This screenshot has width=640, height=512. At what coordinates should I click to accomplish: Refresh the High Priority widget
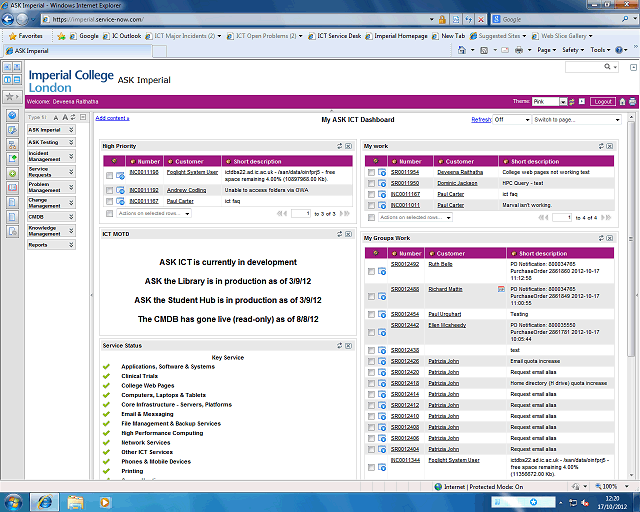pyautogui.click(x=341, y=146)
